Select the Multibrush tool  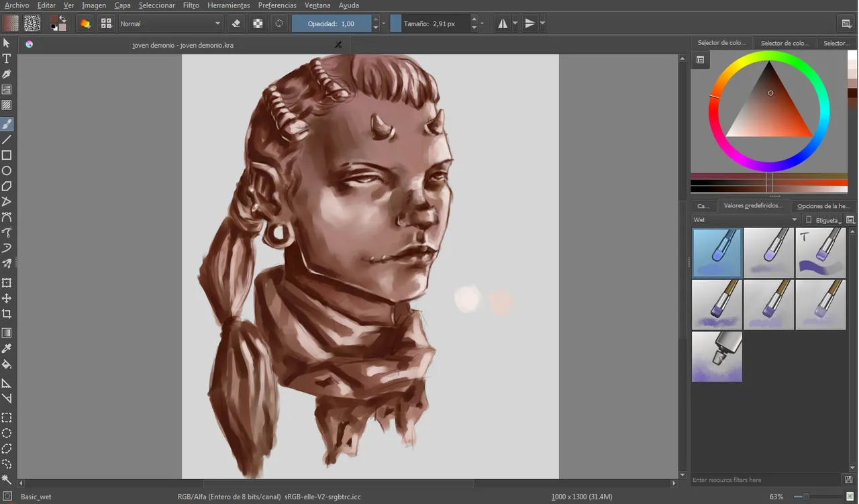7,263
